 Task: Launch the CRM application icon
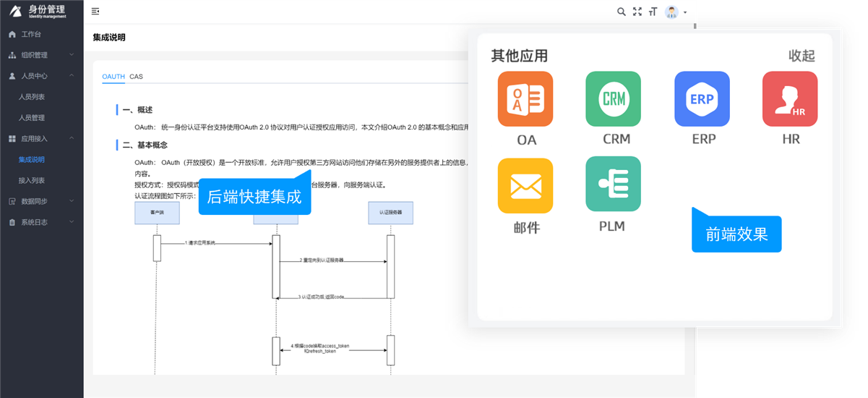coord(613,99)
